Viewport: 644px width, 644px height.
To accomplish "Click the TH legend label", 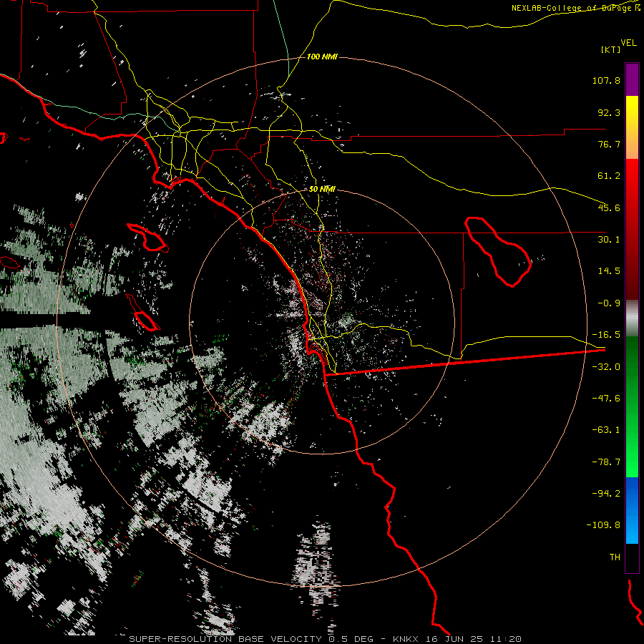I will pyautogui.click(x=615, y=557).
